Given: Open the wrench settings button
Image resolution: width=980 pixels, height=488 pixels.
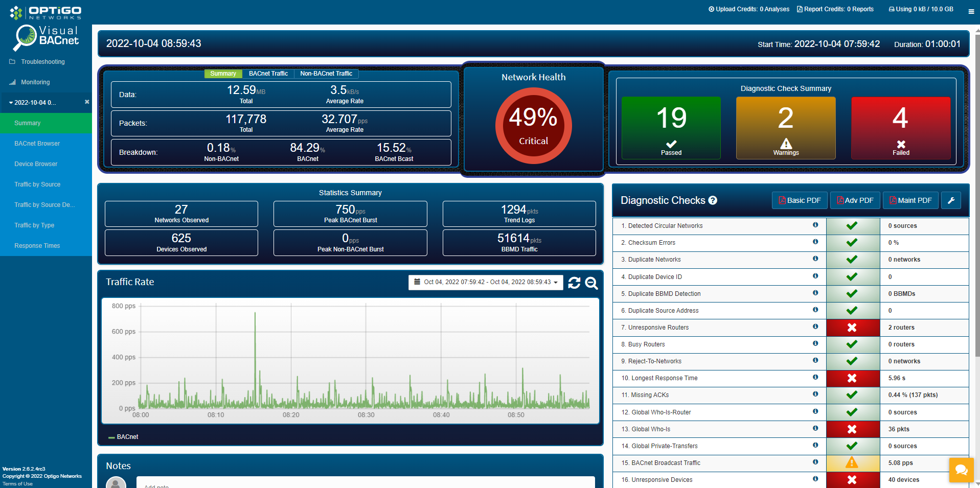Looking at the screenshot, I should point(951,200).
